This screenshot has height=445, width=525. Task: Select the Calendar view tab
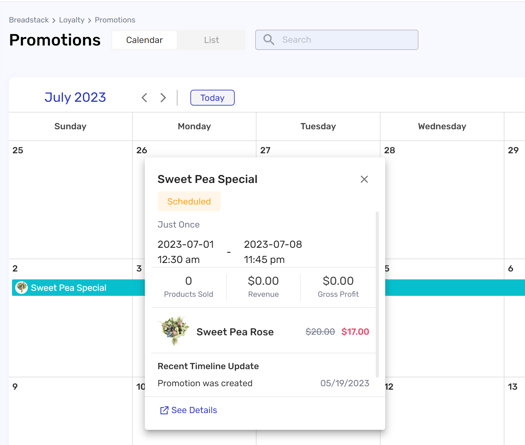(144, 40)
